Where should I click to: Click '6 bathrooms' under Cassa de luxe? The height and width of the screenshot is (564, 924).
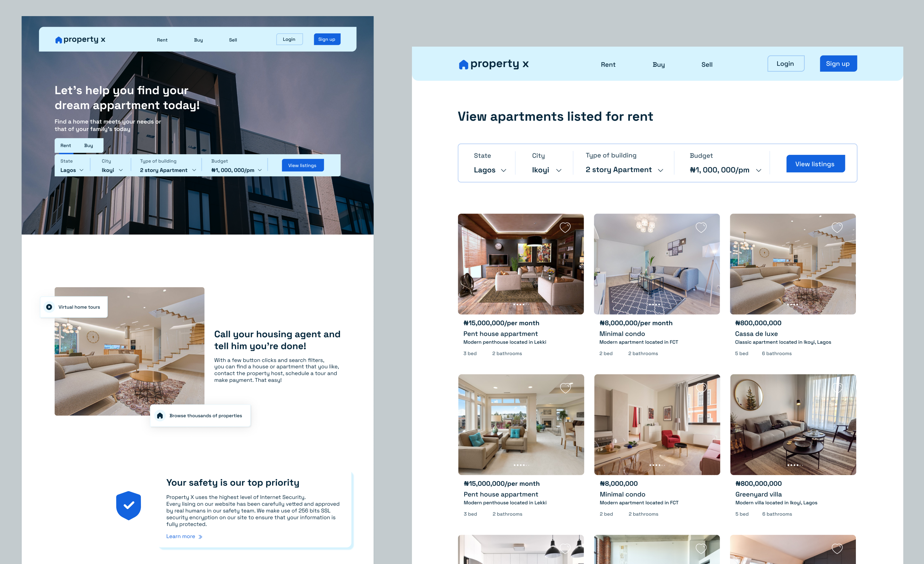(777, 354)
